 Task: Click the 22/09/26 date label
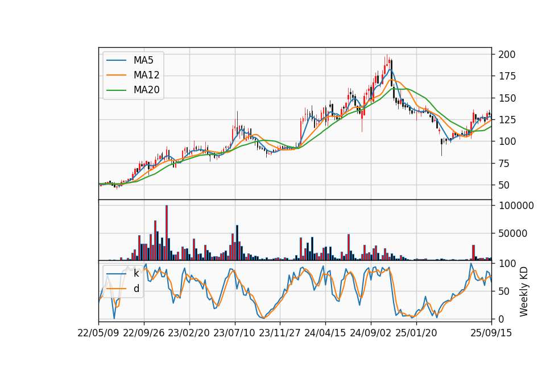pyautogui.click(x=144, y=333)
